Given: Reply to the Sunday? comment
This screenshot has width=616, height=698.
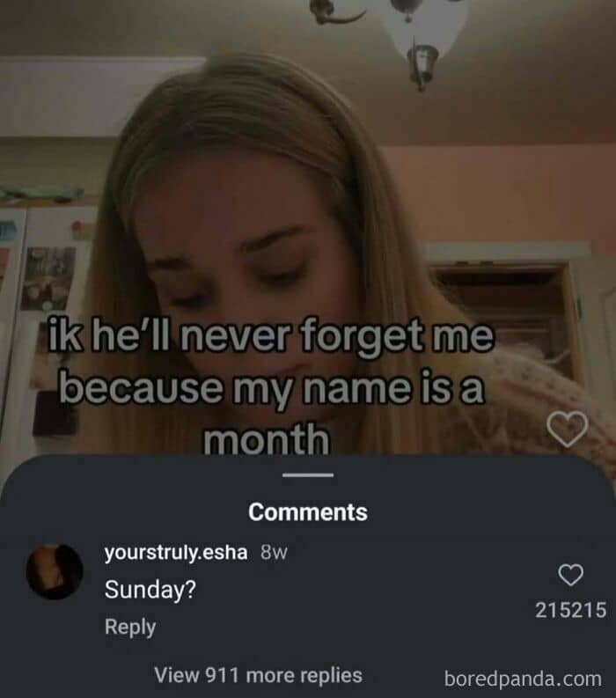Looking at the screenshot, I should click(x=130, y=627).
